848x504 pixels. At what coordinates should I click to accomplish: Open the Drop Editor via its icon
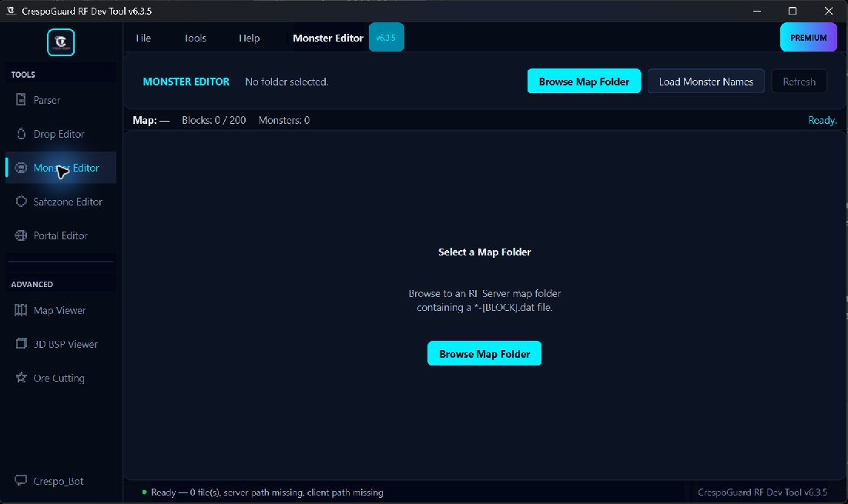(x=21, y=133)
